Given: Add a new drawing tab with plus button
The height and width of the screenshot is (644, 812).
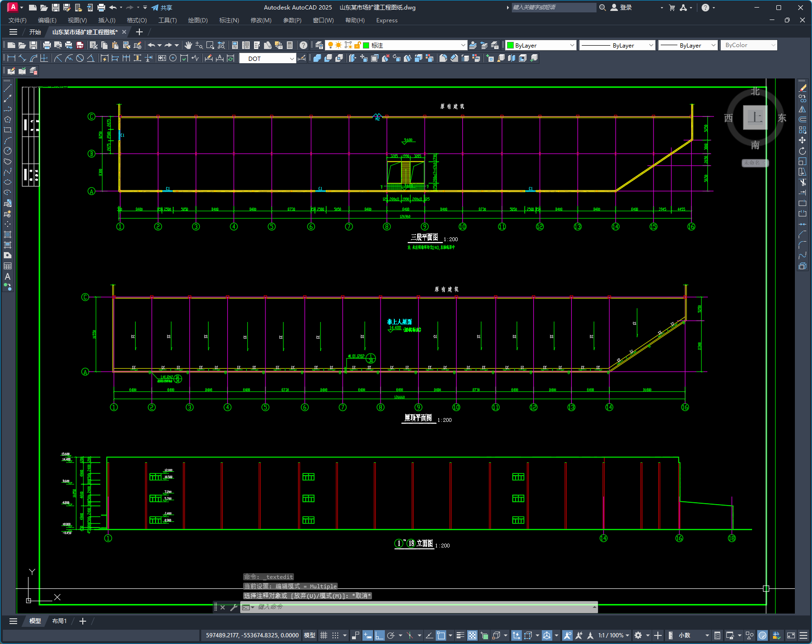Looking at the screenshot, I should 139,32.
